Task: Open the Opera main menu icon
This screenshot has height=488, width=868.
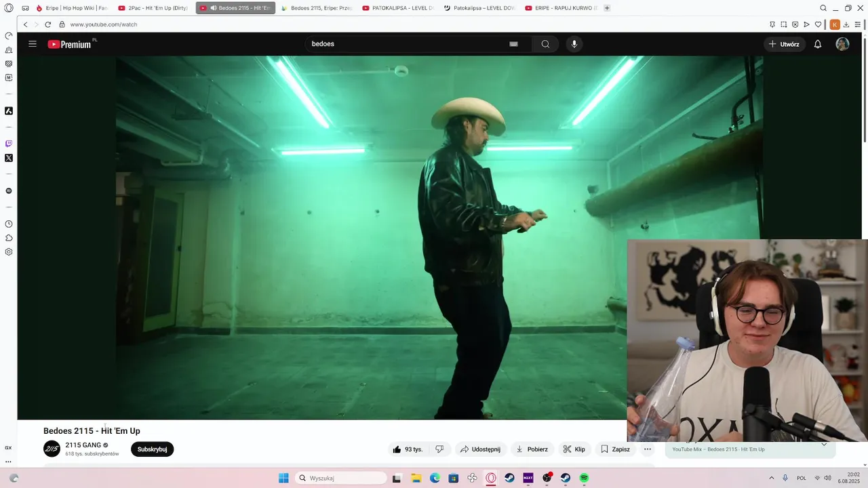Action: tap(9, 8)
